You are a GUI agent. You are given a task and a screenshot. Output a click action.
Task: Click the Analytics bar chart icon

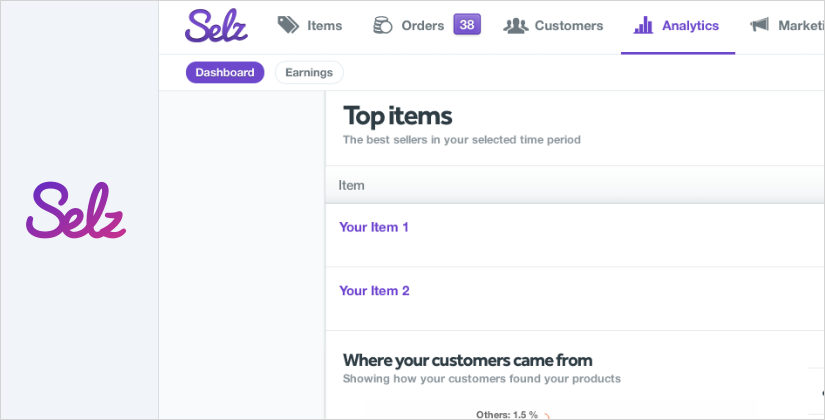pos(643,26)
